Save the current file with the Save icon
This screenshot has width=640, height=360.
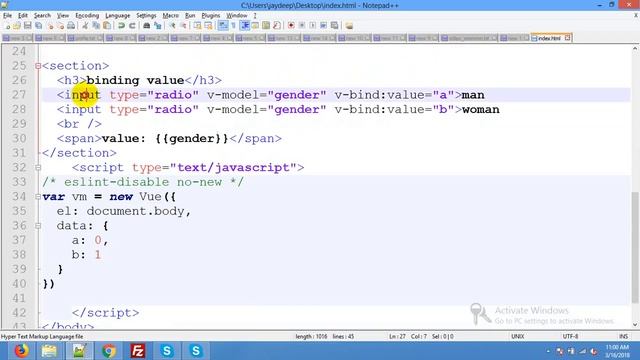click(x=27, y=26)
